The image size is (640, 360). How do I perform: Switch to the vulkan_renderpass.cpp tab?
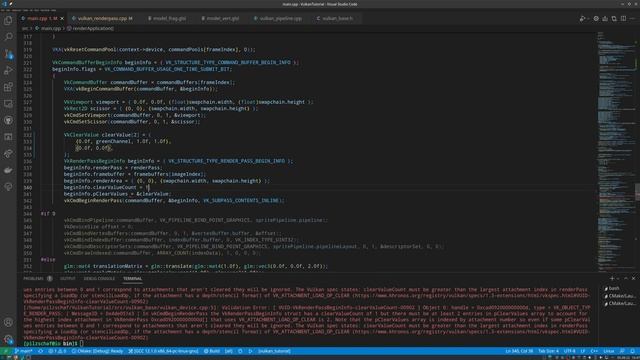102,18
